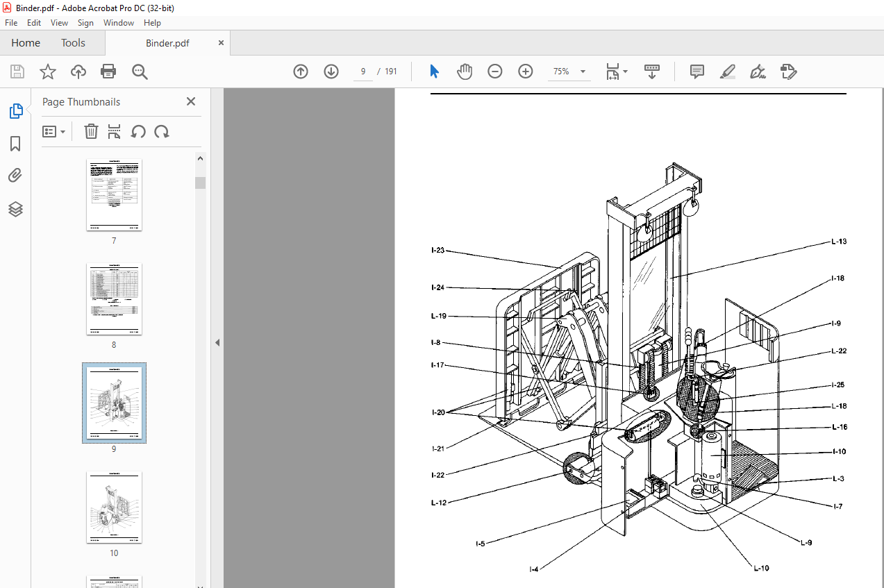Select page 9 thumbnail

pos(114,403)
